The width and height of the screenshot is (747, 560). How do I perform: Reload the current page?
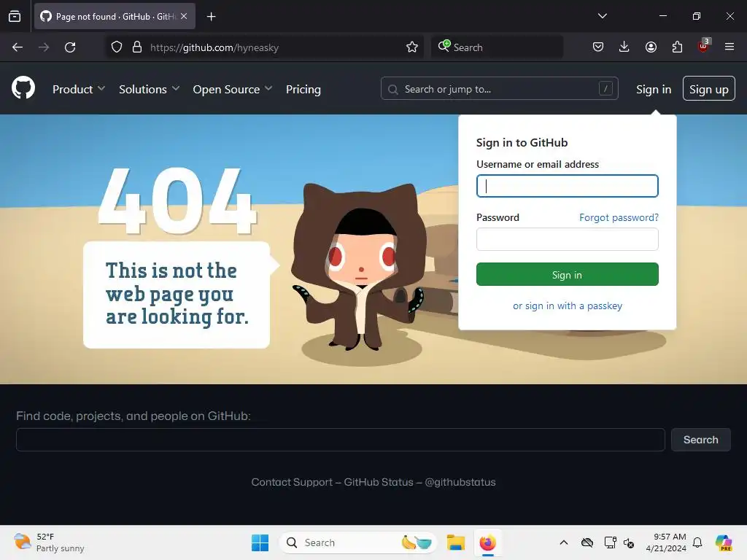70,47
